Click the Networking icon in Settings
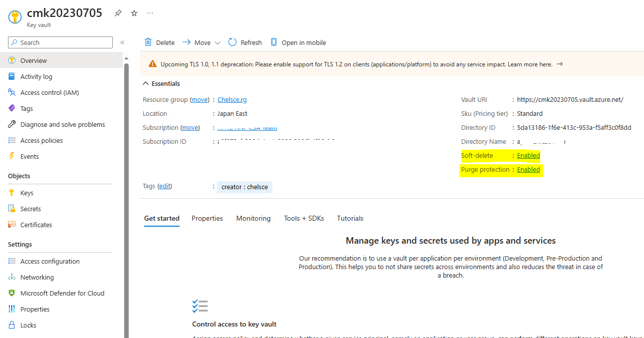 (x=12, y=277)
